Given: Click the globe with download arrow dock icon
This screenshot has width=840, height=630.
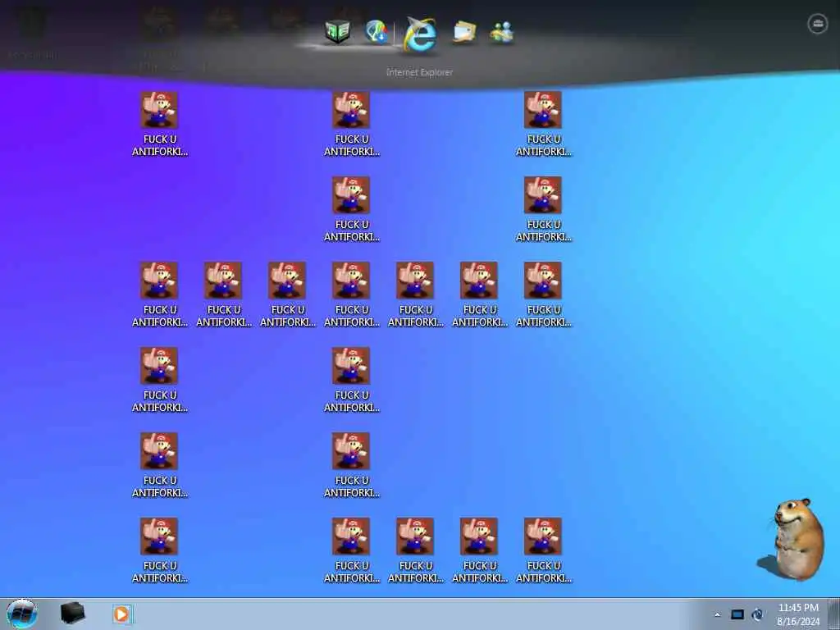Looking at the screenshot, I should [377, 31].
